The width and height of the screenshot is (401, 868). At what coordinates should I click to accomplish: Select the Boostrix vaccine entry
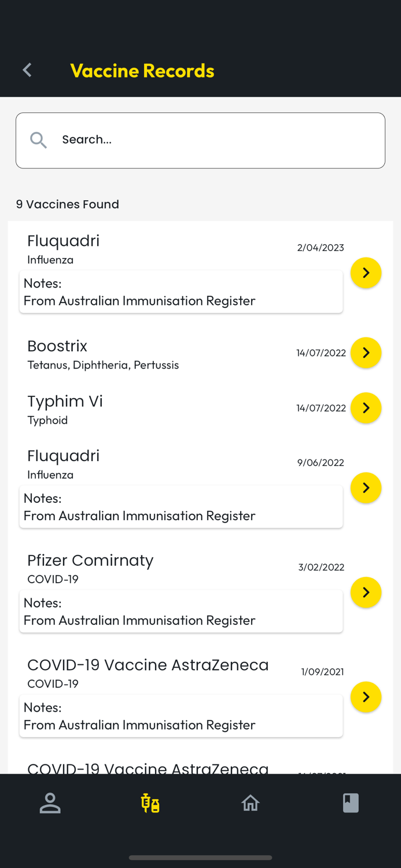[57, 346]
